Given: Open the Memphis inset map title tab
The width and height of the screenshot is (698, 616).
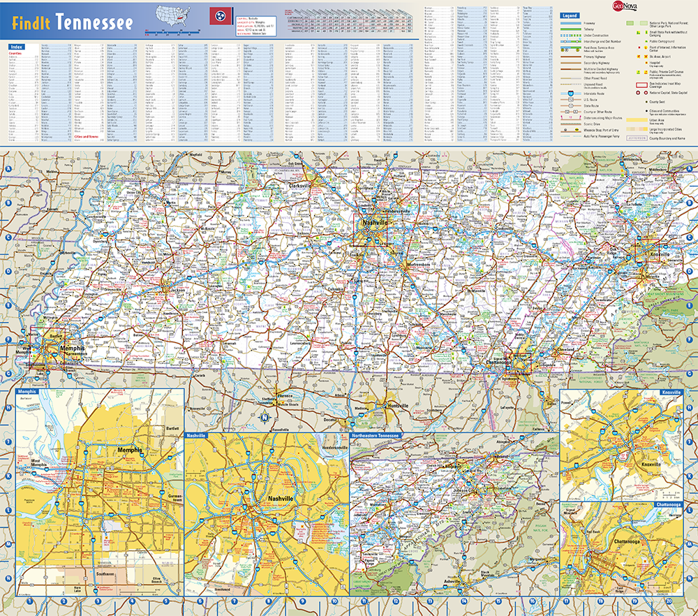Looking at the screenshot, I should tap(27, 392).
